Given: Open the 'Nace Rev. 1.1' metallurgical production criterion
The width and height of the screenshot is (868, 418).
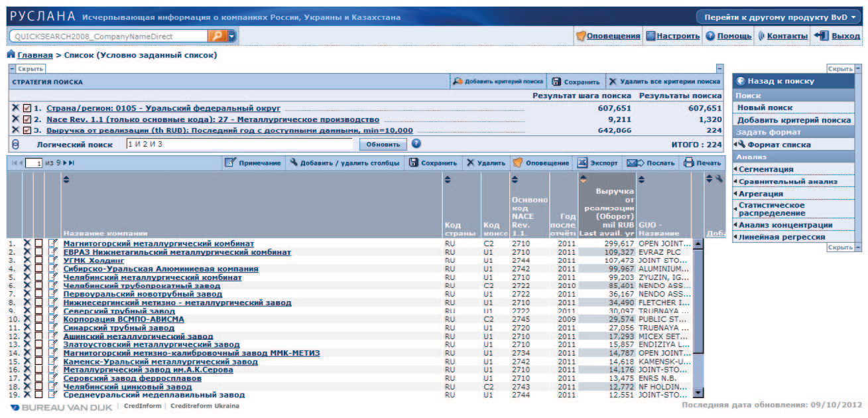Looking at the screenshot, I should (x=212, y=119).
